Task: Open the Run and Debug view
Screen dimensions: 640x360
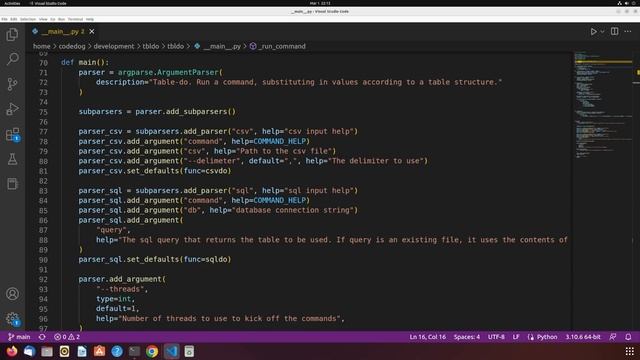Action: (x=12, y=109)
